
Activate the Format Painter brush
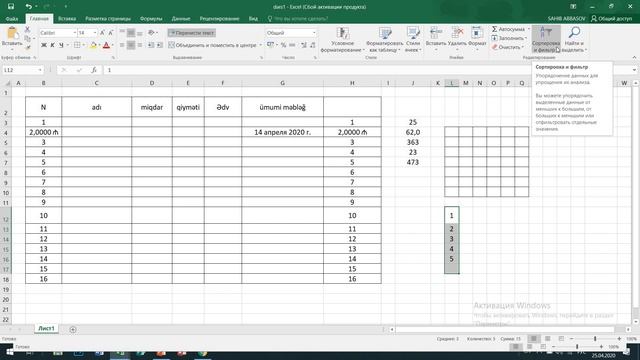coord(27,47)
